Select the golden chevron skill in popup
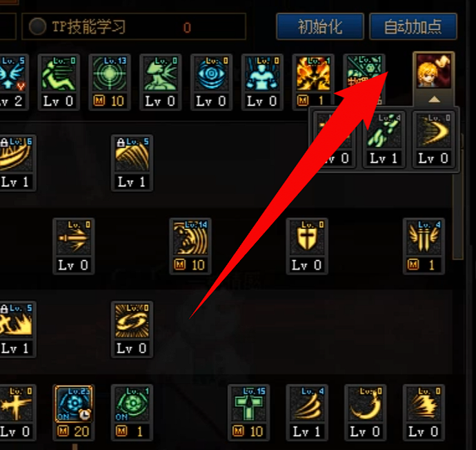This screenshot has width=476, height=450. click(433, 131)
